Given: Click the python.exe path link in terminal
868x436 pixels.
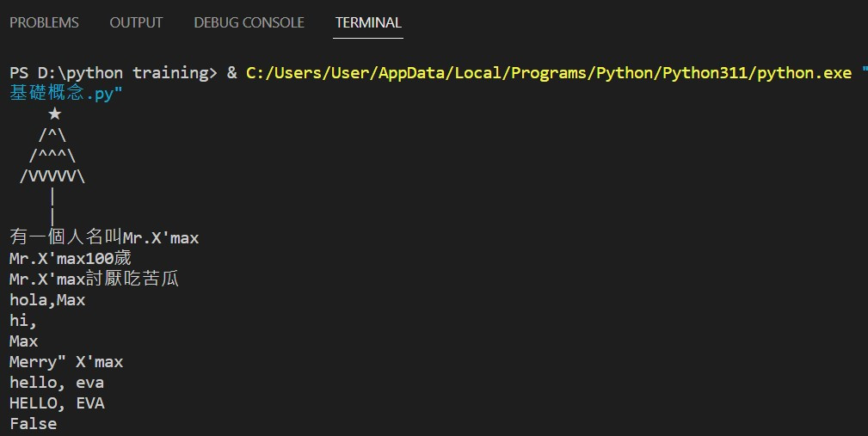Looking at the screenshot, I should [548, 72].
